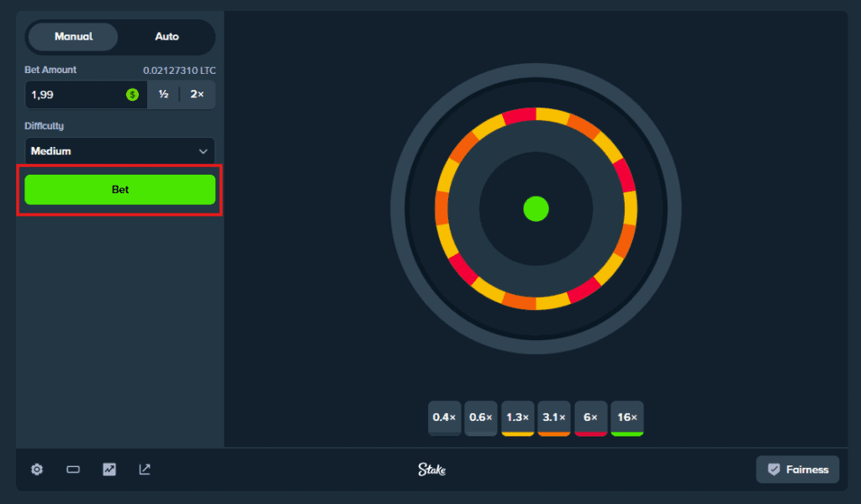Pick the green 16× multiplier chip
Image resolution: width=861 pixels, height=504 pixels.
pyautogui.click(x=627, y=417)
